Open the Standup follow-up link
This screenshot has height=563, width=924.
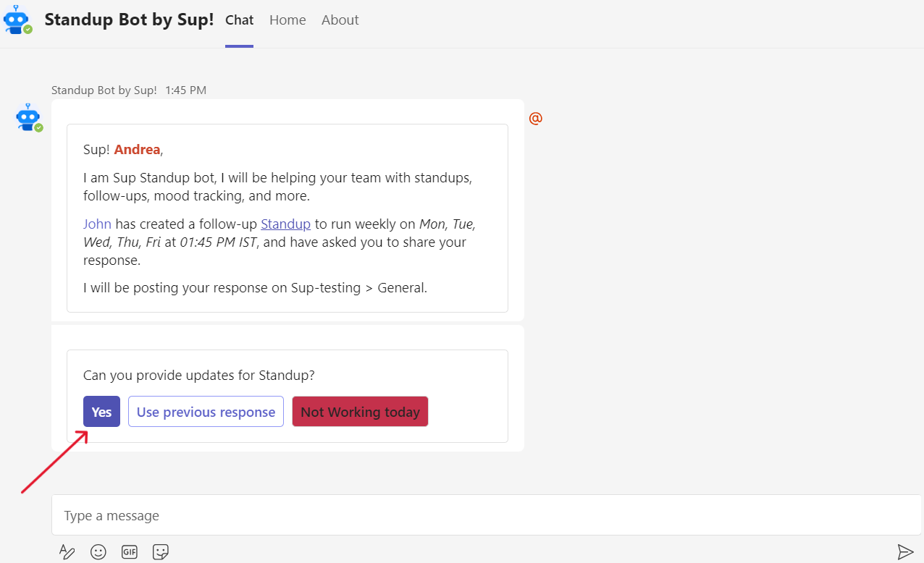pos(285,224)
